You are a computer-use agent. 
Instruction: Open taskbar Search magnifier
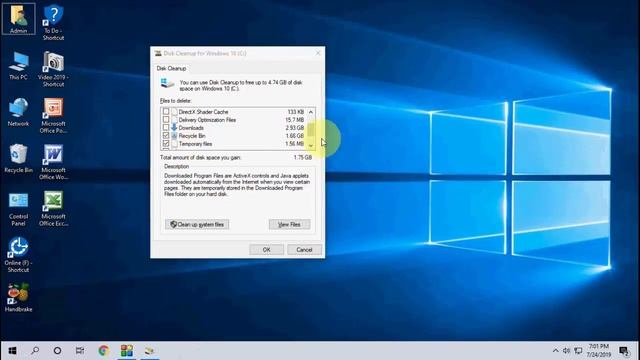click(x=35, y=351)
